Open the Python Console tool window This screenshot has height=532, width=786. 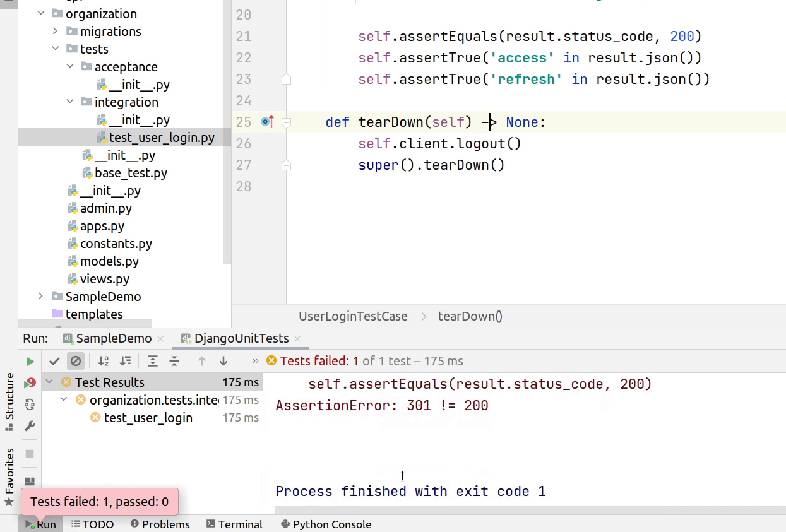click(x=326, y=524)
